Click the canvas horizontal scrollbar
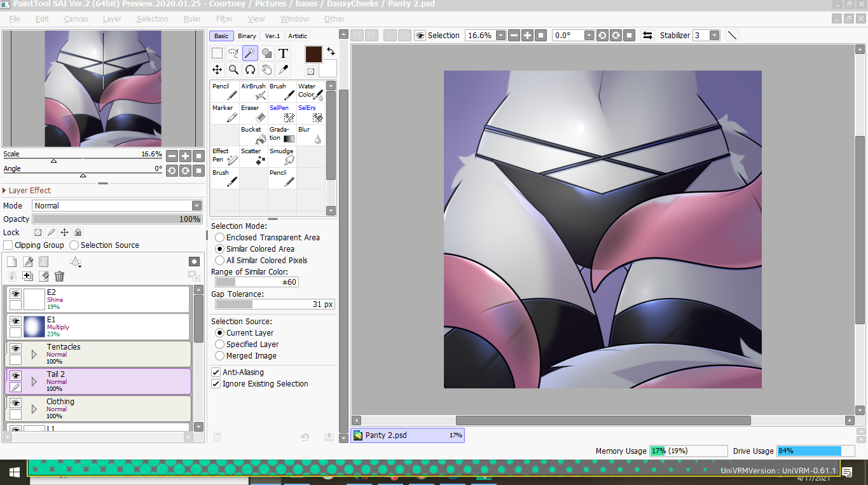 point(603,420)
